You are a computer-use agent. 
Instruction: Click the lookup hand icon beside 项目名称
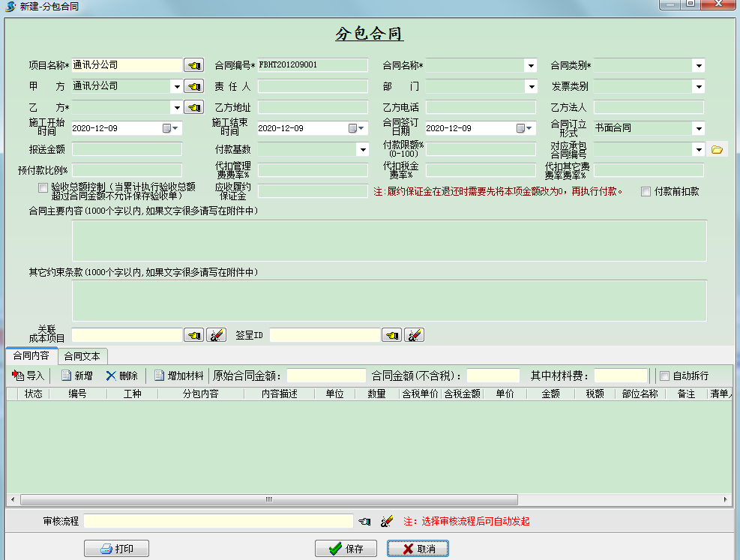coord(194,65)
